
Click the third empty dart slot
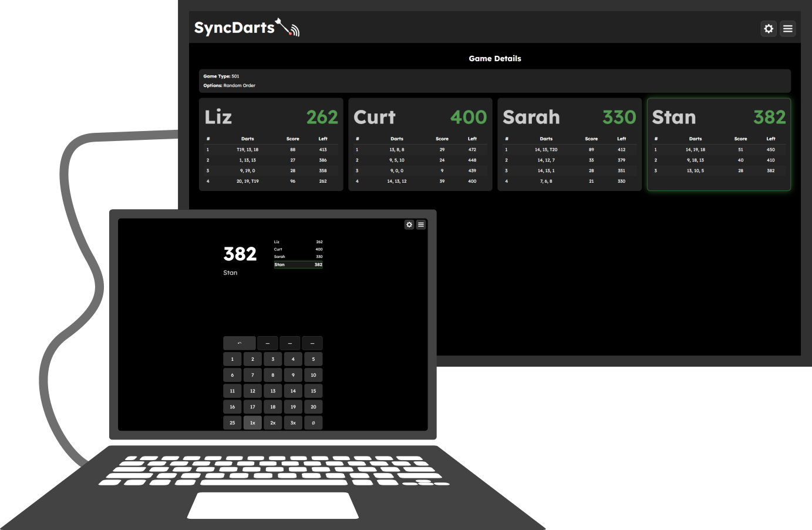click(x=312, y=343)
